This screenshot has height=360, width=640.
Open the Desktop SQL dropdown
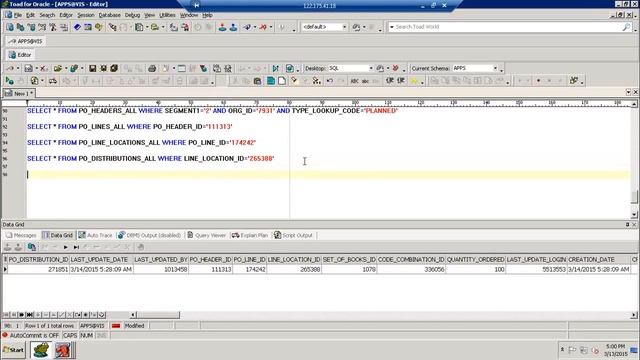pos(371,68)
